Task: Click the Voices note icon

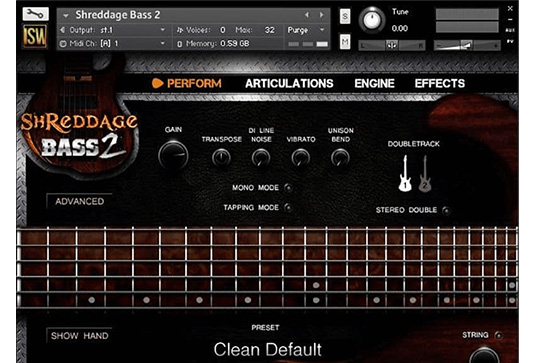Action: (x=180, y=30)
